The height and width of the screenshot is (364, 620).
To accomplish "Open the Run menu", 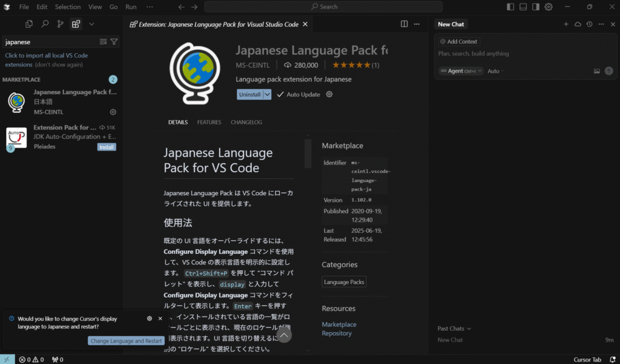I will (131, 7).
